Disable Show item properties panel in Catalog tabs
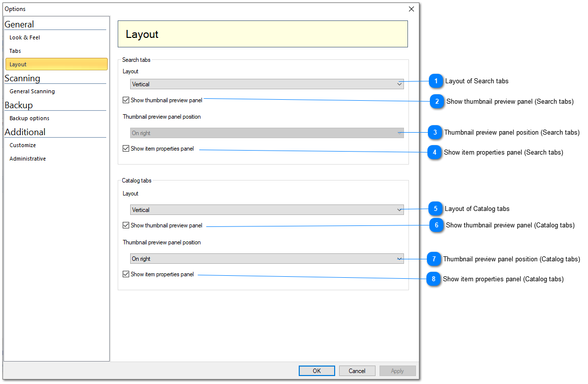Screen dimensions: 588x384 (x=126, y=274)
